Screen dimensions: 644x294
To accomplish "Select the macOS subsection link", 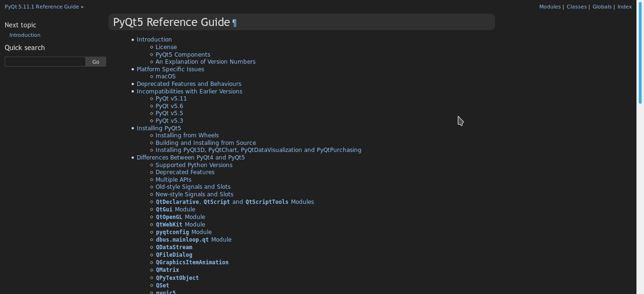I will click(165, 76).
